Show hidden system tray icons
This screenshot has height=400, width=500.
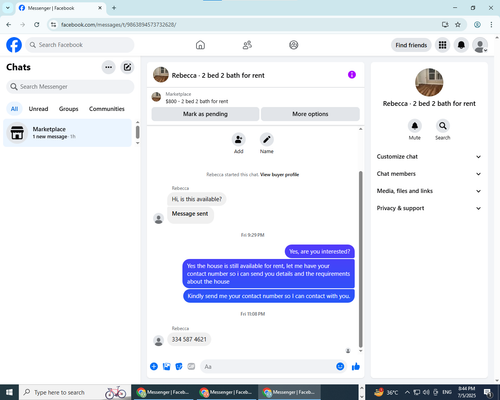coord(407,392)
